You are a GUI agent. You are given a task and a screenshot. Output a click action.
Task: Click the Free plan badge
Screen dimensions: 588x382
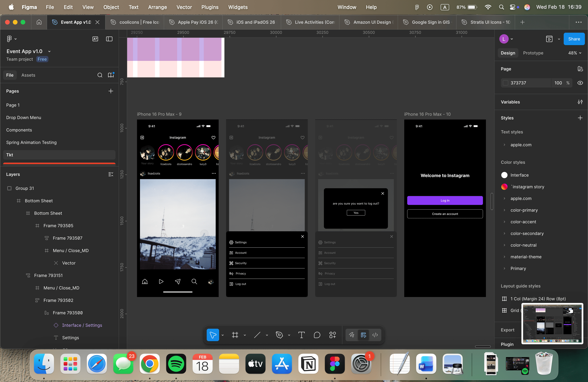tap(42, 59)
